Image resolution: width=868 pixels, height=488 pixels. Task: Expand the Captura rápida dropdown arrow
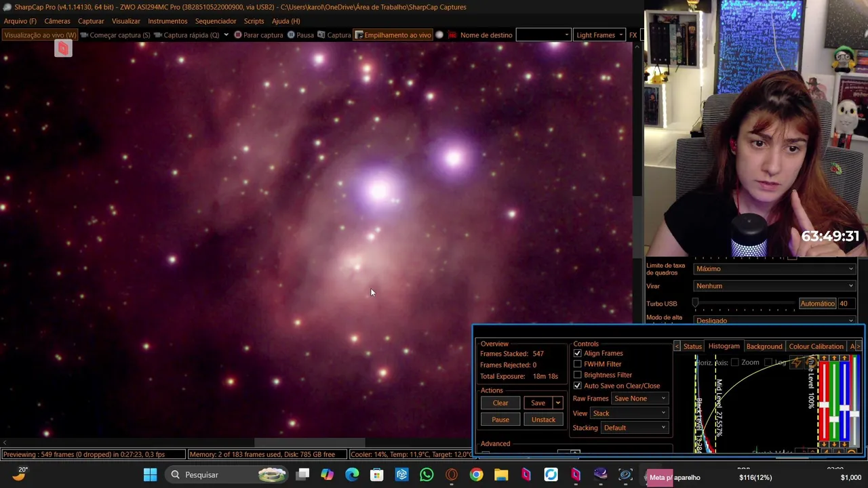tap(226, 35)
